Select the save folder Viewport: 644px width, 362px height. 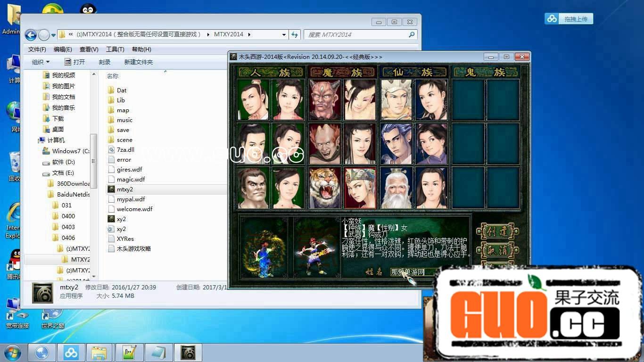point(118,130)
